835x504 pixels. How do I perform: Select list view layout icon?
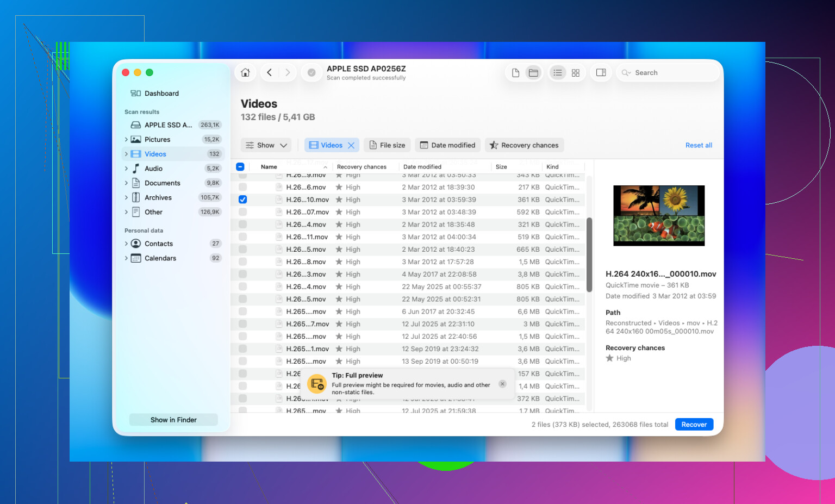coord(558,73)
